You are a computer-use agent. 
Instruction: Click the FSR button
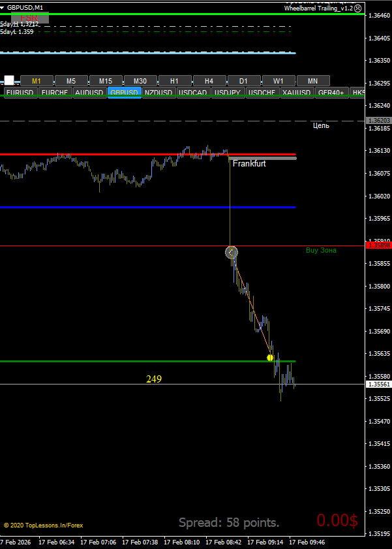(x=30, y=18)
